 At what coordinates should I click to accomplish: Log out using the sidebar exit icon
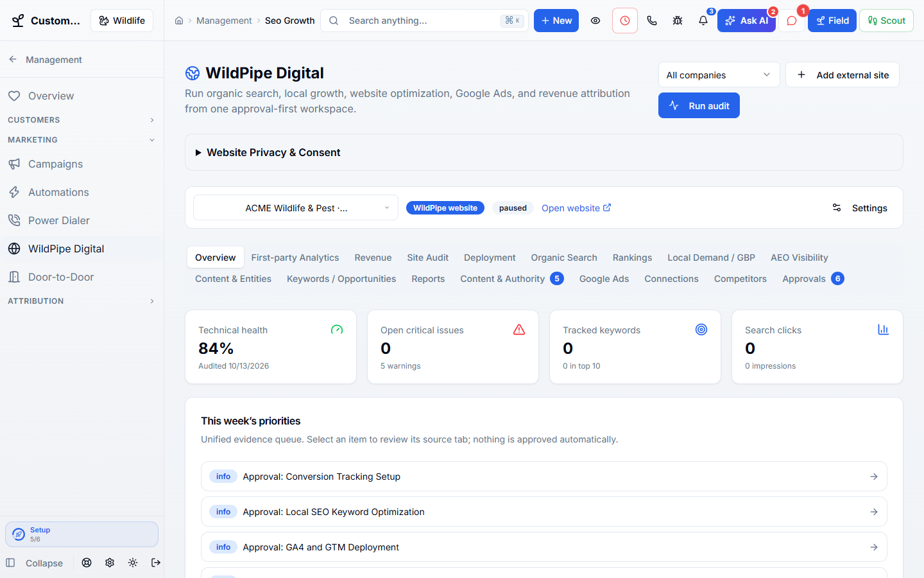(156, 563)
